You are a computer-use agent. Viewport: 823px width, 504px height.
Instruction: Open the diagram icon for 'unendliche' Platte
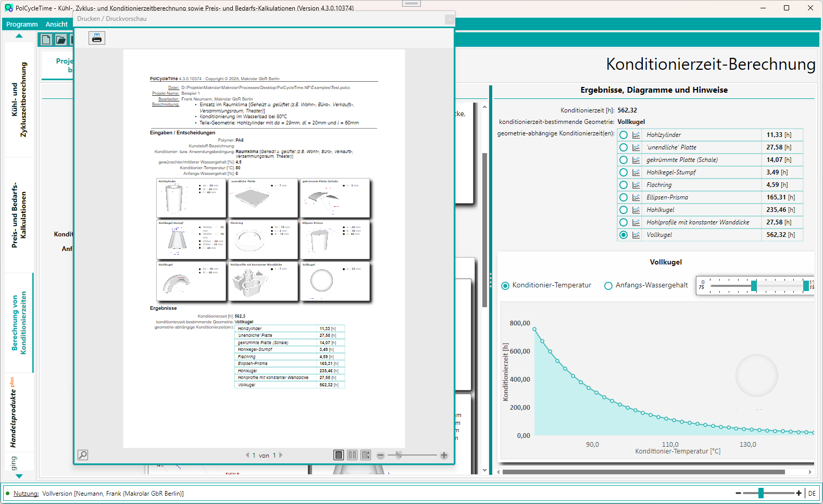[x=636, y=147]
